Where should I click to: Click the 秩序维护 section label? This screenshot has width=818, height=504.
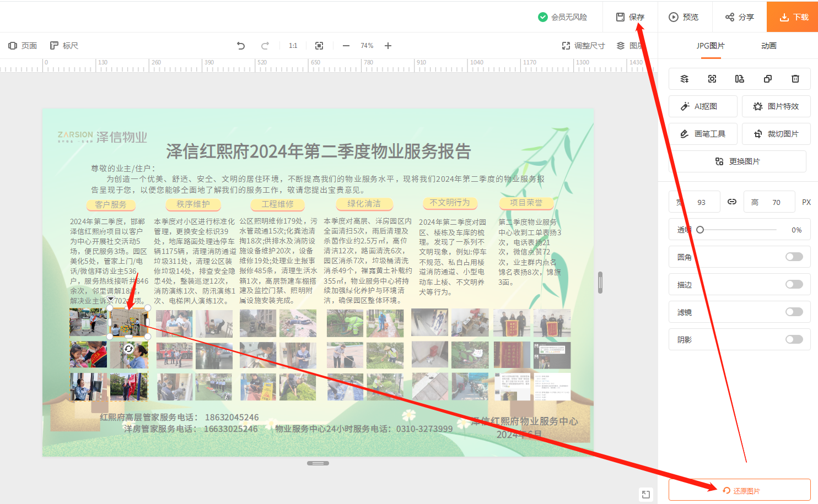[x=193, y=204]
